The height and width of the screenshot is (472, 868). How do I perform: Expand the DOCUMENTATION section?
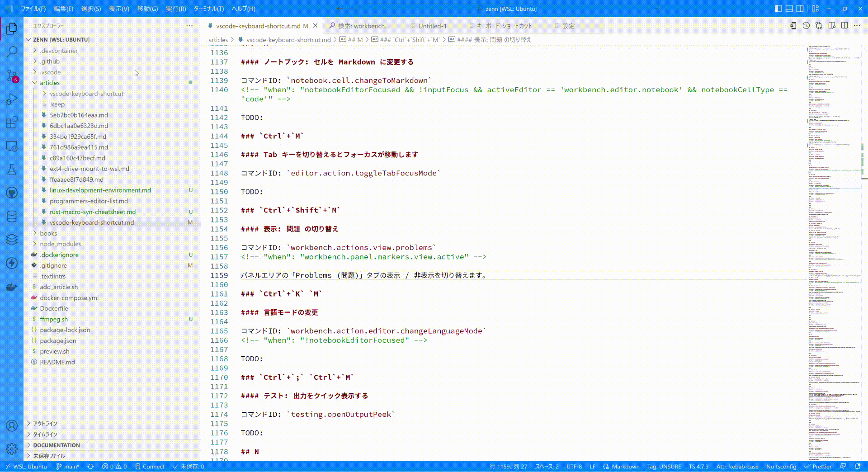pos(112,445)
